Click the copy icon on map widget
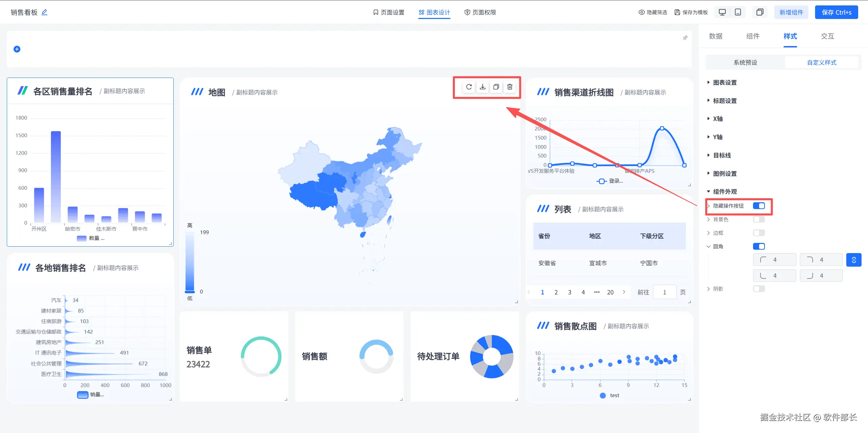Image resolution: width=868 pixels, height=433 pixels. pyautogui.click(x=496, y=87)
